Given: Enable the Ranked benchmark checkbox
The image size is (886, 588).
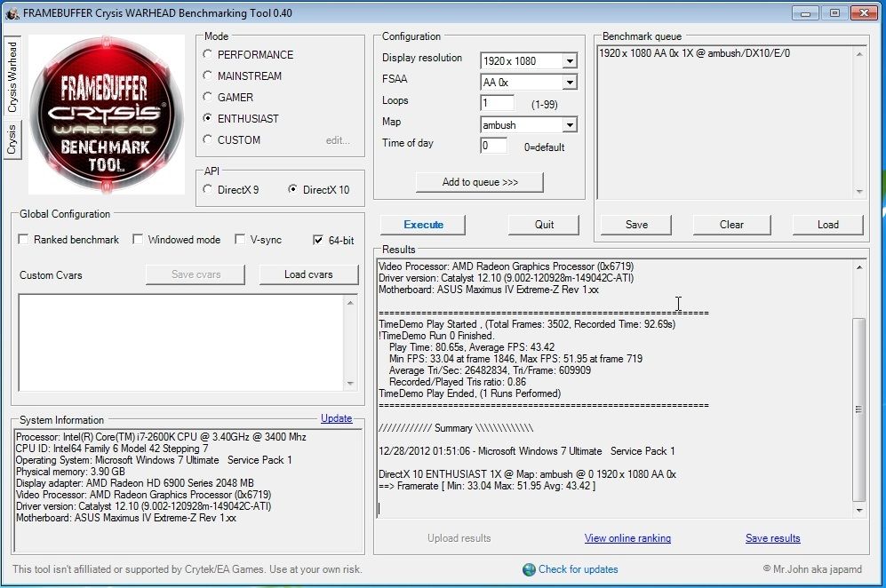Looking at the screenshot, I should [24, 240].
